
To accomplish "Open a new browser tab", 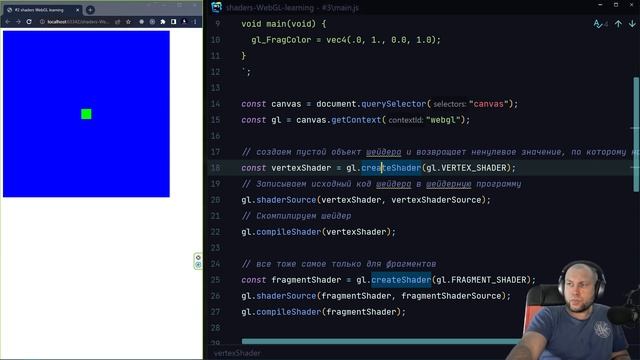I will (x=90, y=10).
